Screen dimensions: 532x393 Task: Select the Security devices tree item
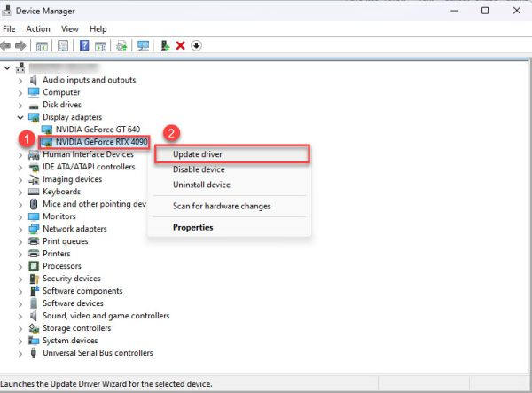click(x=72, y=279)
